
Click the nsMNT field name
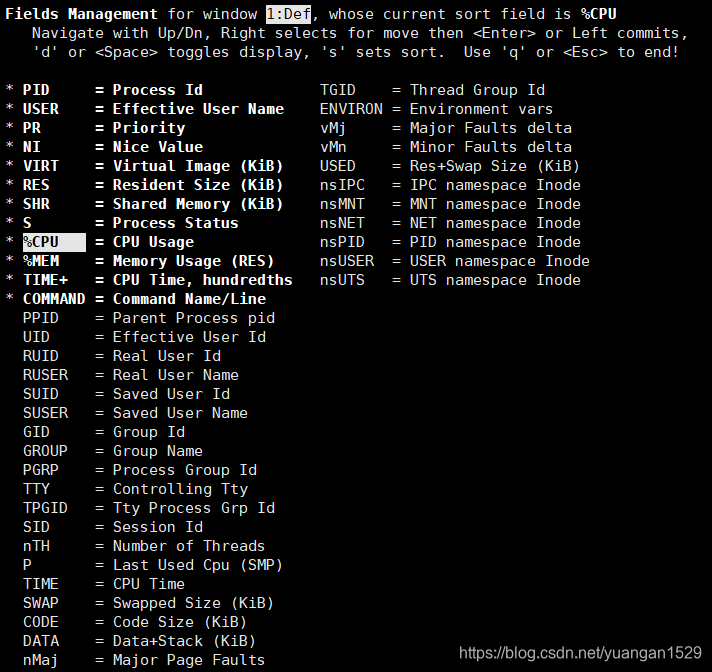pos(342,204)
